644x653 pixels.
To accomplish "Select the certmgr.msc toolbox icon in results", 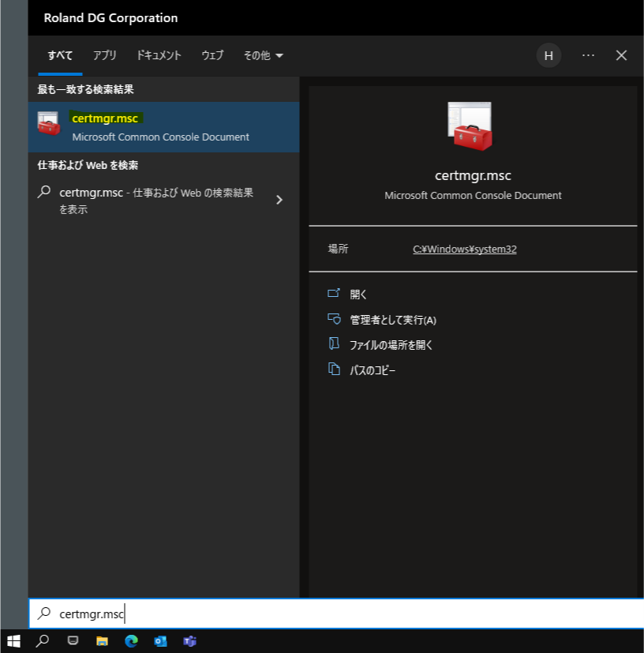I will pos(49,123).
